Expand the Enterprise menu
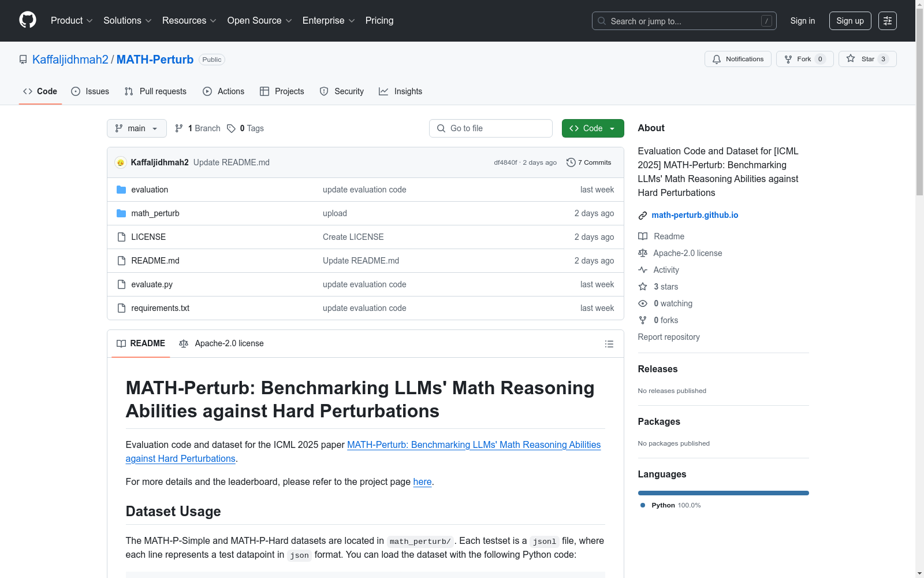 (329, 21)
